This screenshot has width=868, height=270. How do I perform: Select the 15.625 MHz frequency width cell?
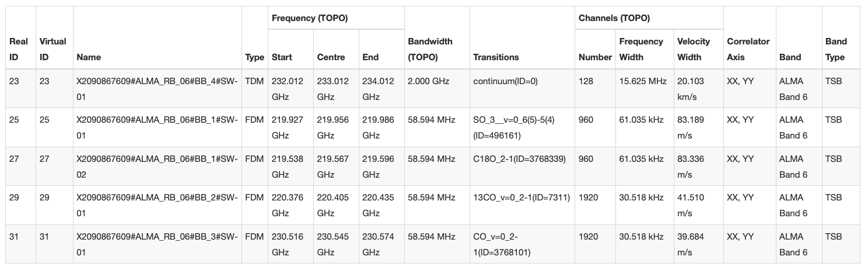(642, 81)
